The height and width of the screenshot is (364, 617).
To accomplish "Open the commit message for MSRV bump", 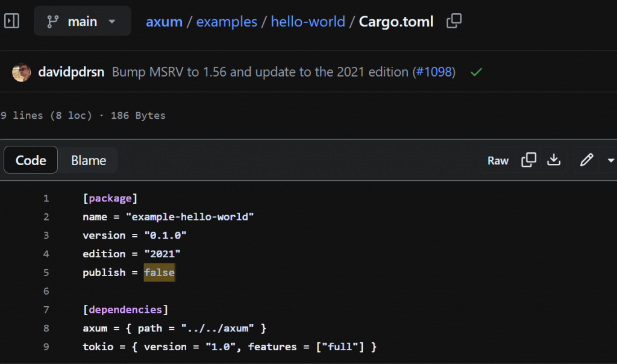I will 260,72.
